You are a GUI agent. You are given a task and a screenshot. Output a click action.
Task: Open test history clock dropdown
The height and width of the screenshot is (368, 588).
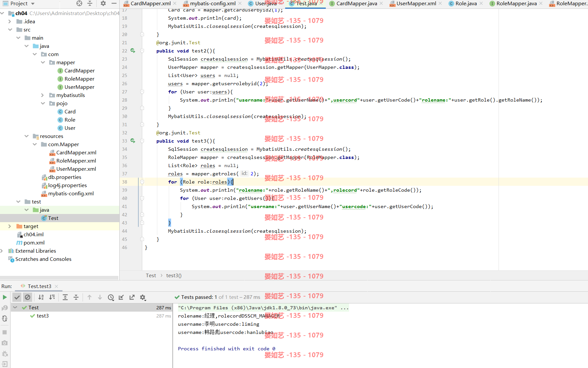coord(111,297)
